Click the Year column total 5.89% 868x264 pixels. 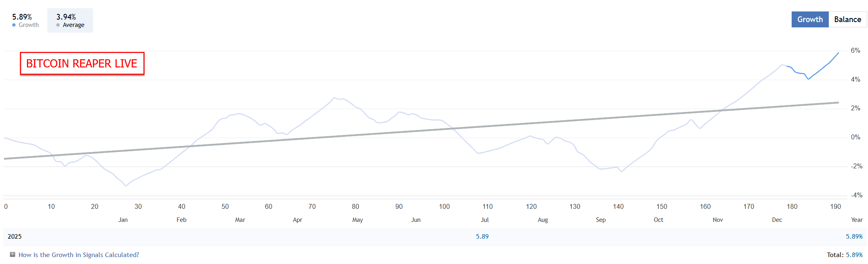point(854,237)
